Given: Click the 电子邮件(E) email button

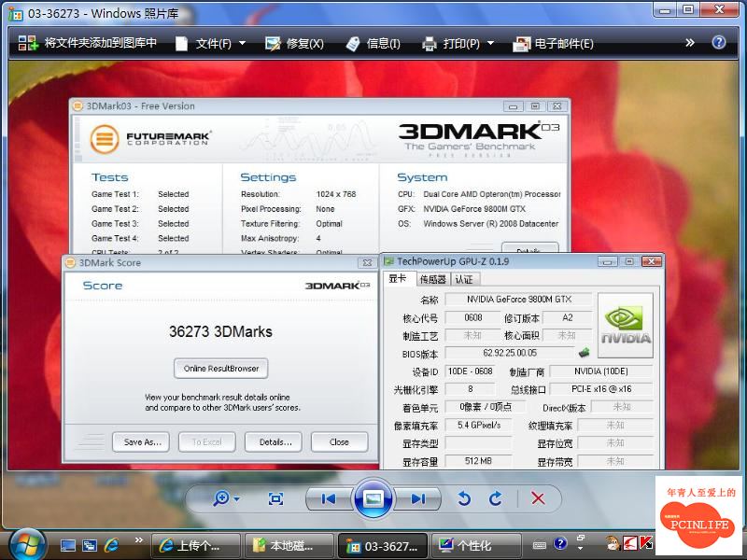Looking at the screenshot, I should (x=553, y=43).
